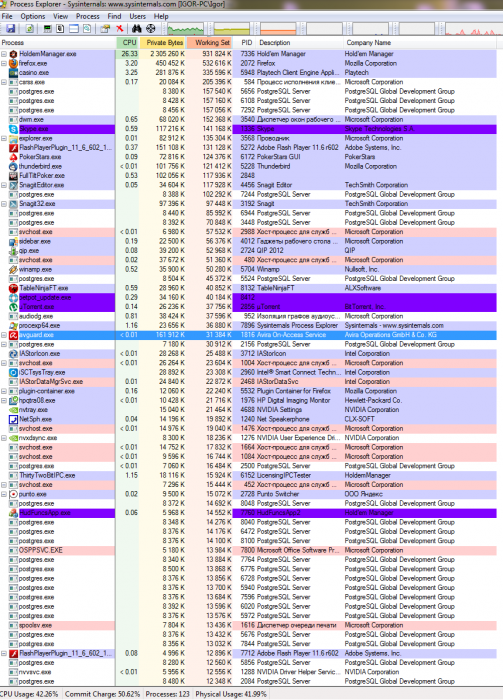Click the hpqtra08.exe process icon
The width and height of the screenshot is (503, 700).
pos(13,401)
